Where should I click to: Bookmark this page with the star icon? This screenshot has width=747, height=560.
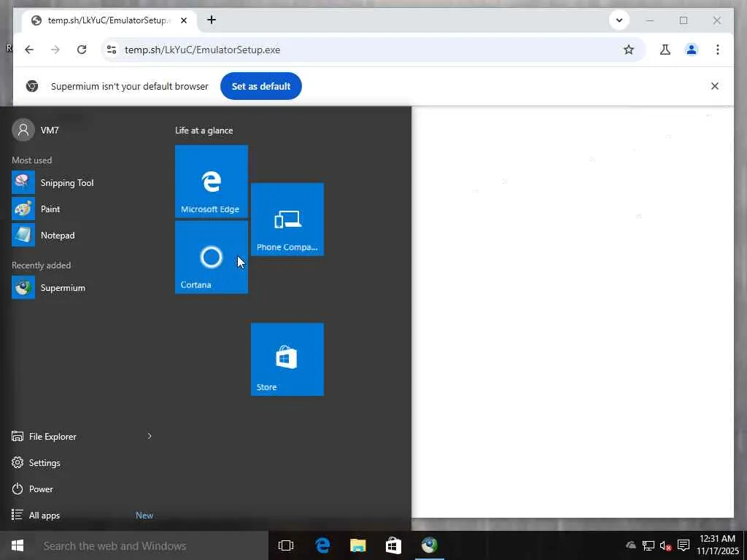tap(629, 50)
